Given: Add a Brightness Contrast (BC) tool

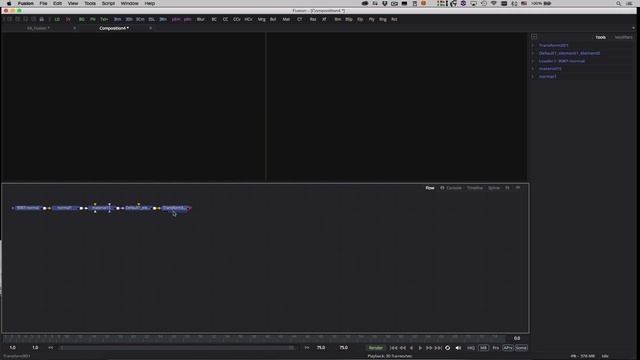Looking at the screenshot, I should click(214, 19).
